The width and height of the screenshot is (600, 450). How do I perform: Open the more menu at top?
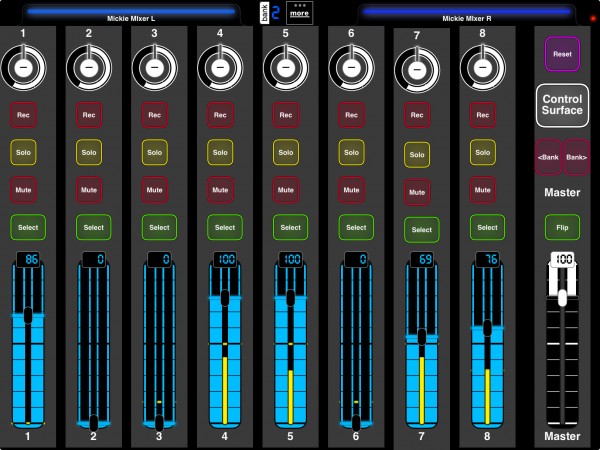pos(299,13)
